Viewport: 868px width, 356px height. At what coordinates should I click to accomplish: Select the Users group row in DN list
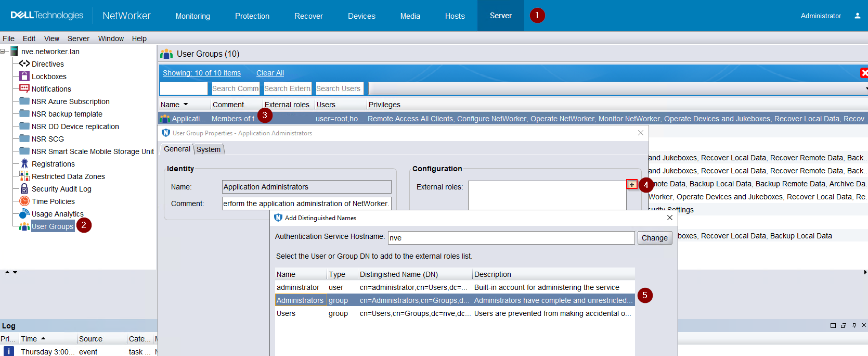pos(454,313)
